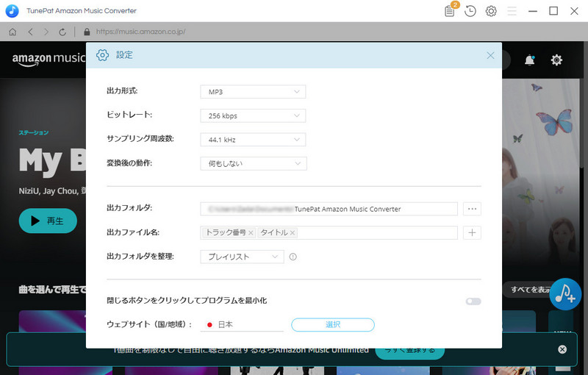Remove the タイトル filename tag

pyautogui.click(x=293, y=233)
